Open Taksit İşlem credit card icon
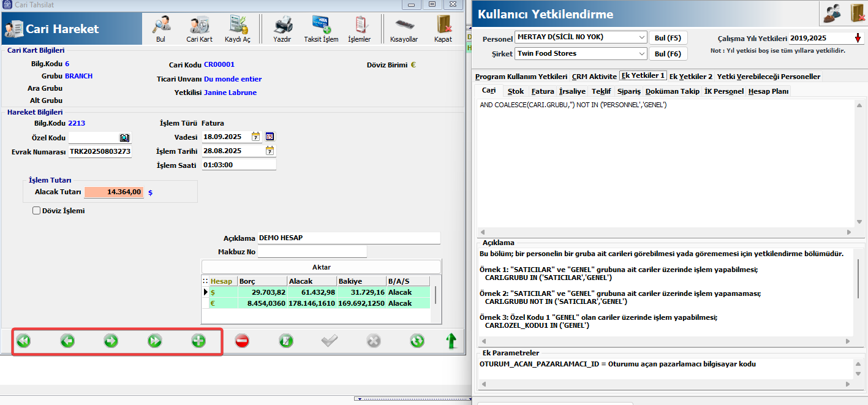This screenshot has height=405, width=868. click(x=321, y=26)
